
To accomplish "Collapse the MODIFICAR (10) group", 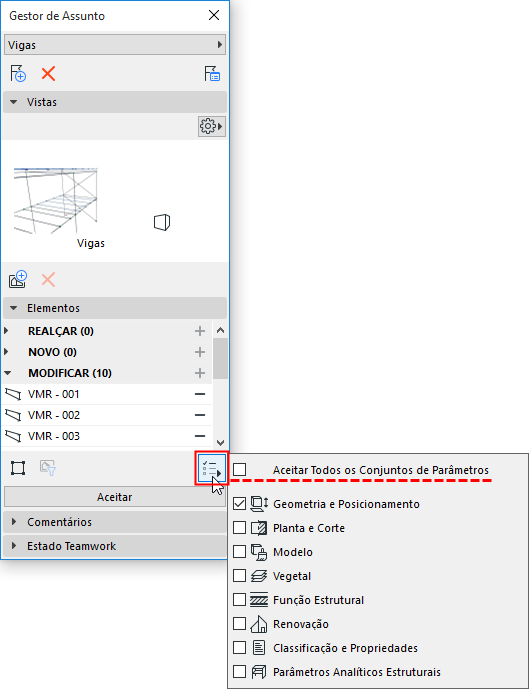I will pyautogui.click(x=7, y=373).
